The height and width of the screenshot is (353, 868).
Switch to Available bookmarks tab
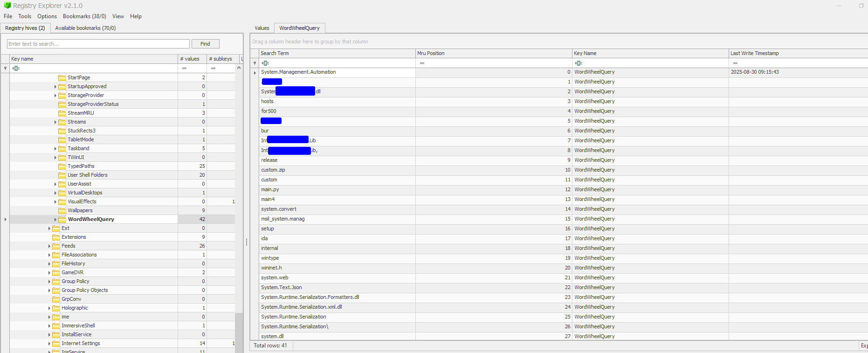coord(85,28)
